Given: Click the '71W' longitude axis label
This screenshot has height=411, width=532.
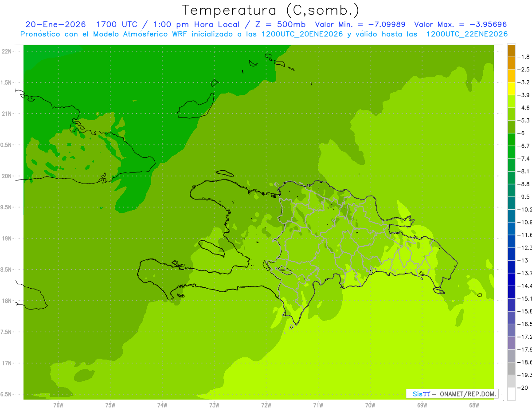Looking at the screenshot, I should click(318, 405).
